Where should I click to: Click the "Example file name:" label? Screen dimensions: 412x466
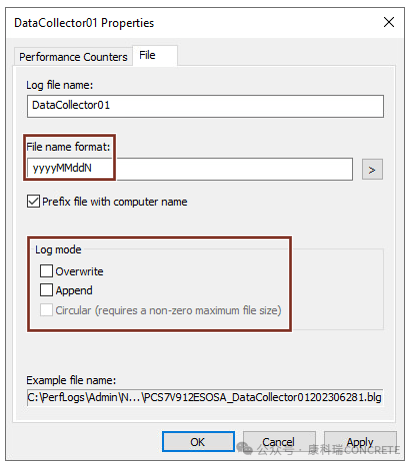[x=71, y=380]
